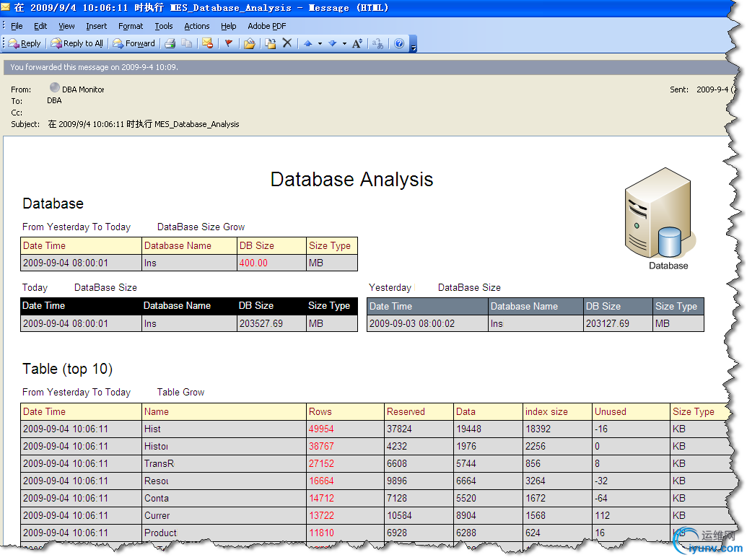Click today's DB Size 203527.69
The width and height of the screenshot is (747, 560).
pos(261,323)
